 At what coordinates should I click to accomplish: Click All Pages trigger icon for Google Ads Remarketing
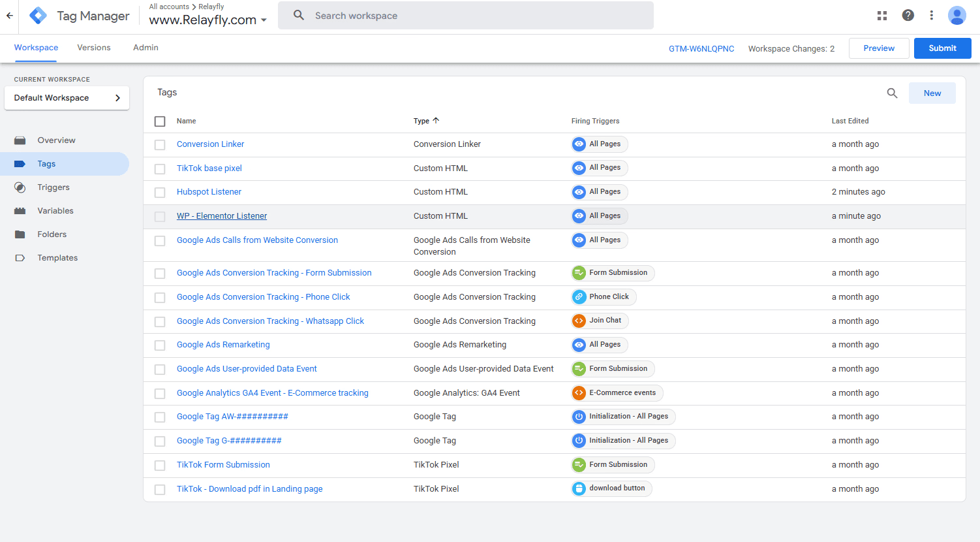(579, 345)
